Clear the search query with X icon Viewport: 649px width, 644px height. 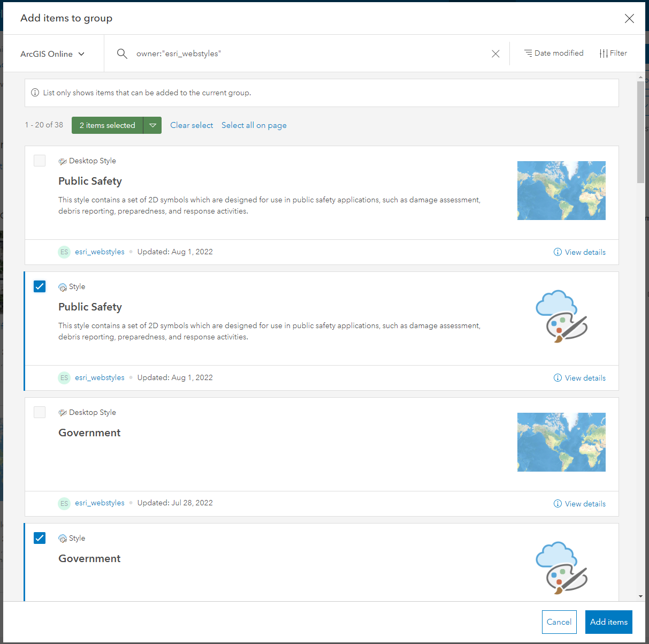click(x=495, y=54)
